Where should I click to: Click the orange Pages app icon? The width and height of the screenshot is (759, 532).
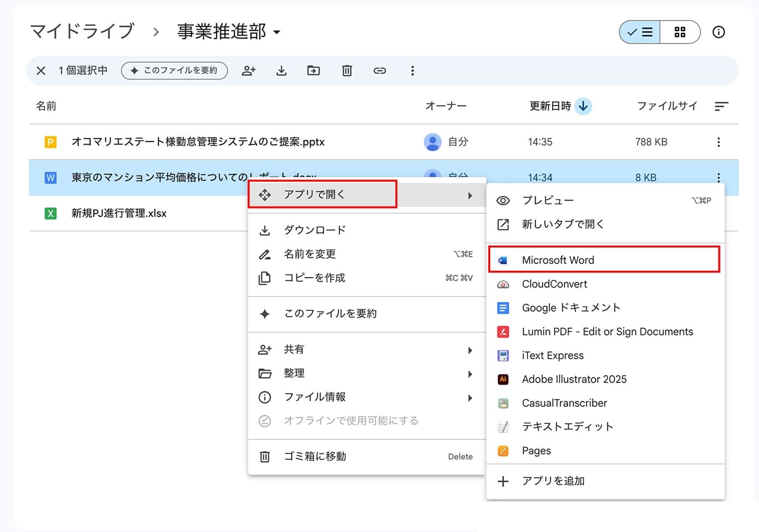pos(503,451)
